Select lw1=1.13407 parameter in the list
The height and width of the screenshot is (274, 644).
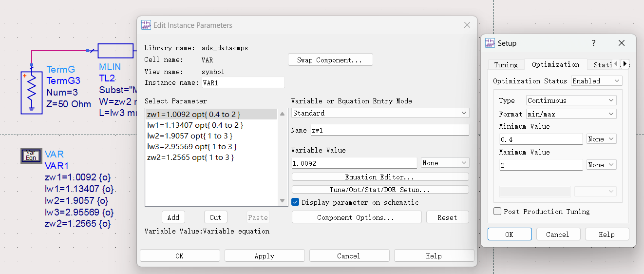click(211, 125)
